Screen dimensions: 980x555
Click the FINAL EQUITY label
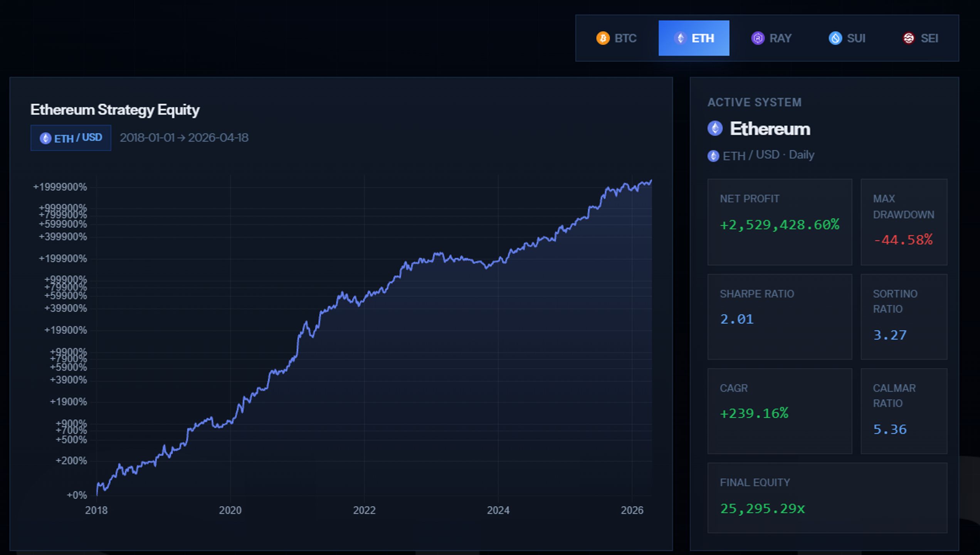point(755,483)
